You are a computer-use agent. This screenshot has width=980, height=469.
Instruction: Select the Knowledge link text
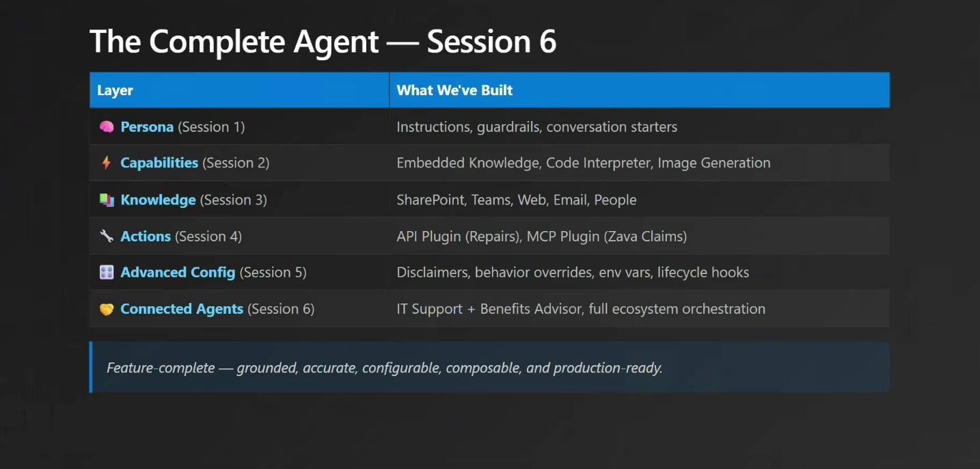pos(158,200)
